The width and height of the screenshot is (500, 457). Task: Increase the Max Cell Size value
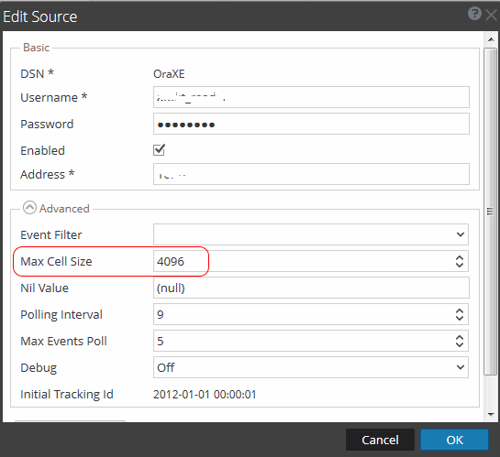459,257
